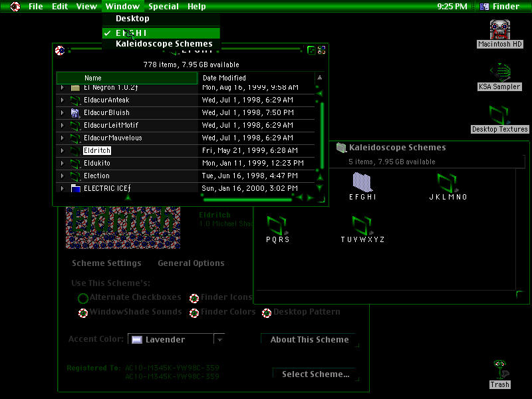Screen dimensions: 532x399
Task: Select the Desktop Textures folder icon
Action: [x=500, y=115]
